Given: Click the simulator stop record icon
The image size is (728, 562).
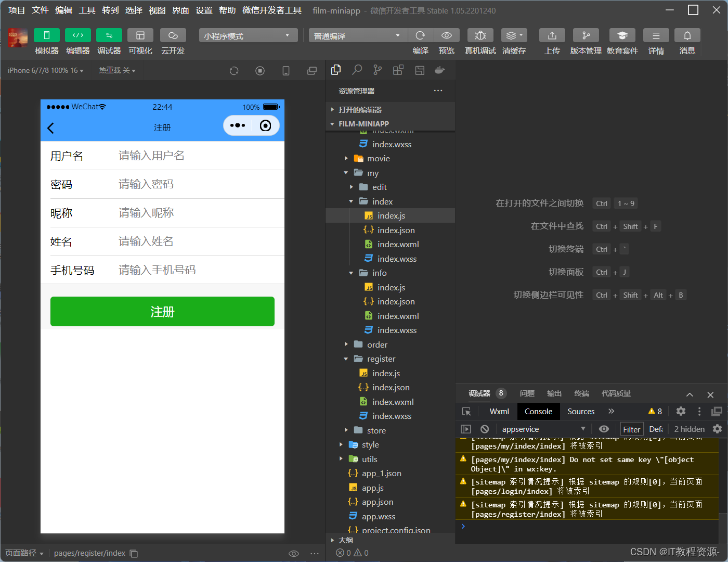Looking at the screenshot, I should click(x=260, y=71).
